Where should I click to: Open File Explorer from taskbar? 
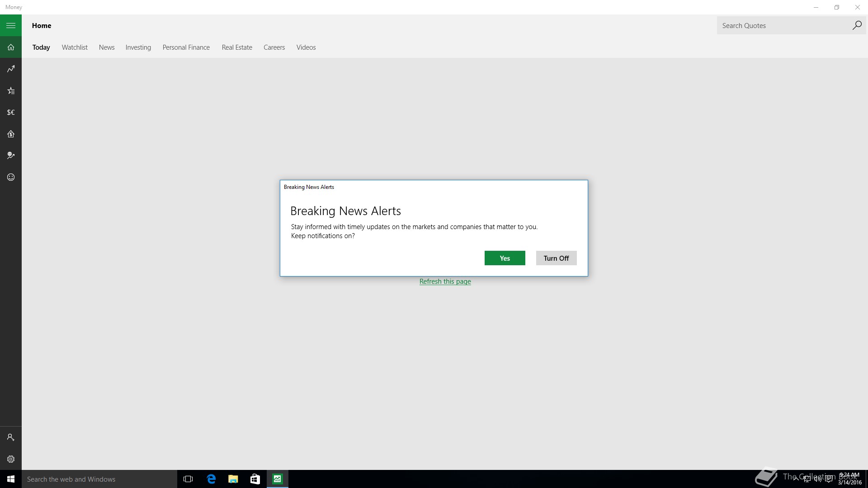(x=233, y=479)
